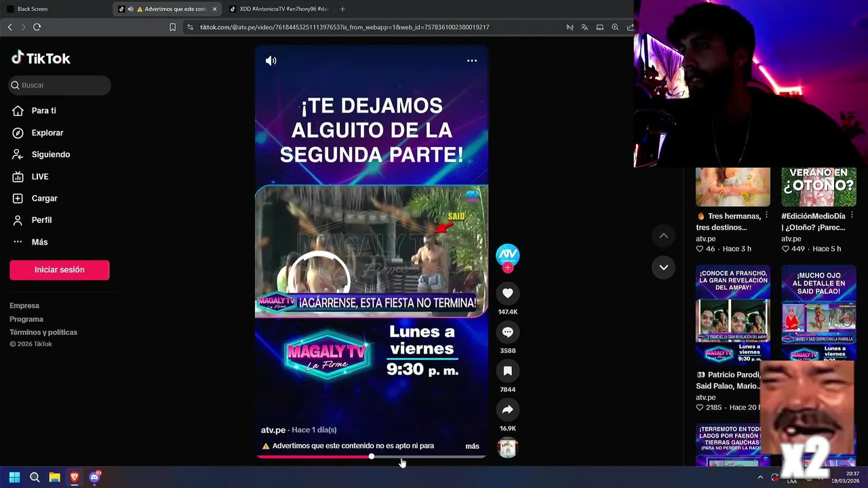Follow atv.pe with the red plus
868x488 pixels.
pos(508,268)
